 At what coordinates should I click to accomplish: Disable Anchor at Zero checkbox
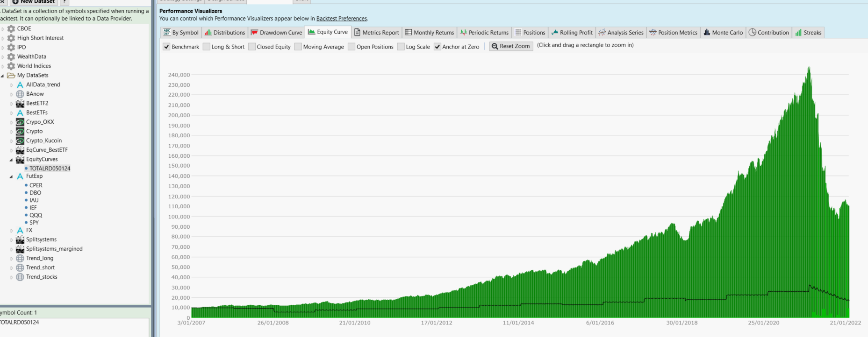tap(437, 47)
